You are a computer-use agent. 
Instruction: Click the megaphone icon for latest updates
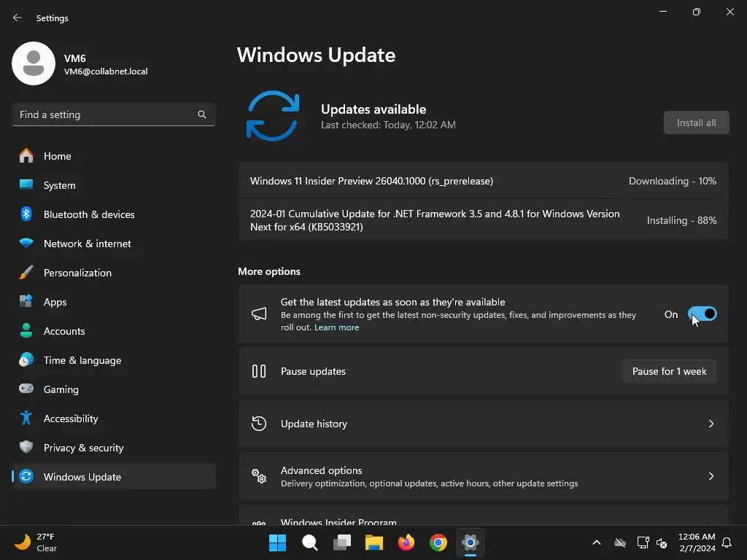[259, 314]
